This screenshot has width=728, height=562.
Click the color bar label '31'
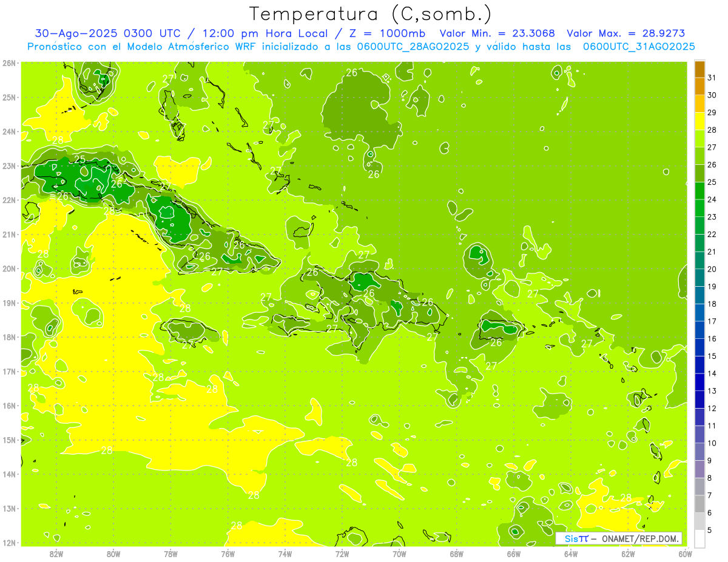coord(712,78)
